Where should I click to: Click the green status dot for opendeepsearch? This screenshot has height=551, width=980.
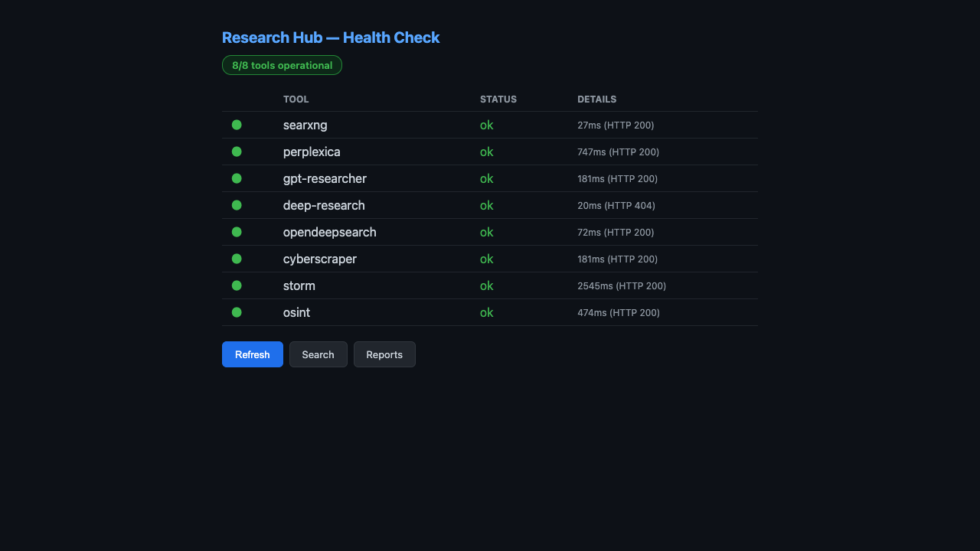tap(237, 232)
